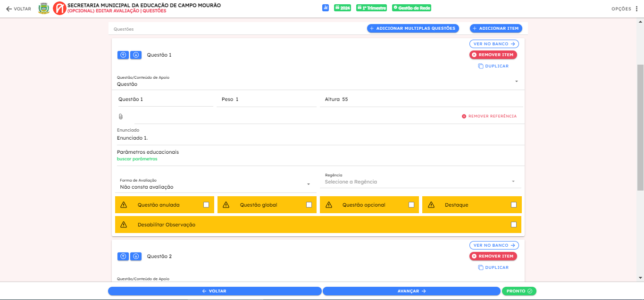Open Questão/Conteúdo de Apoio dropdown of Questão 1

pyautogui.click(x=318, y=82)
